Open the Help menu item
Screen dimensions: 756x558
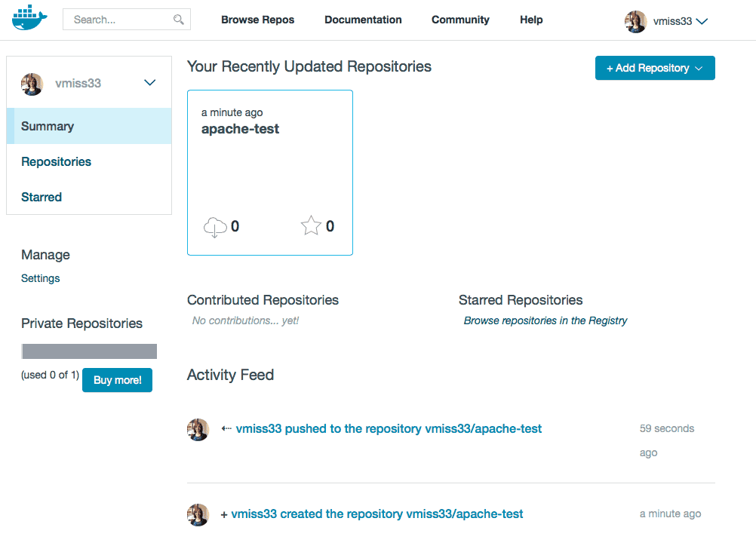[x=531, y=20]
